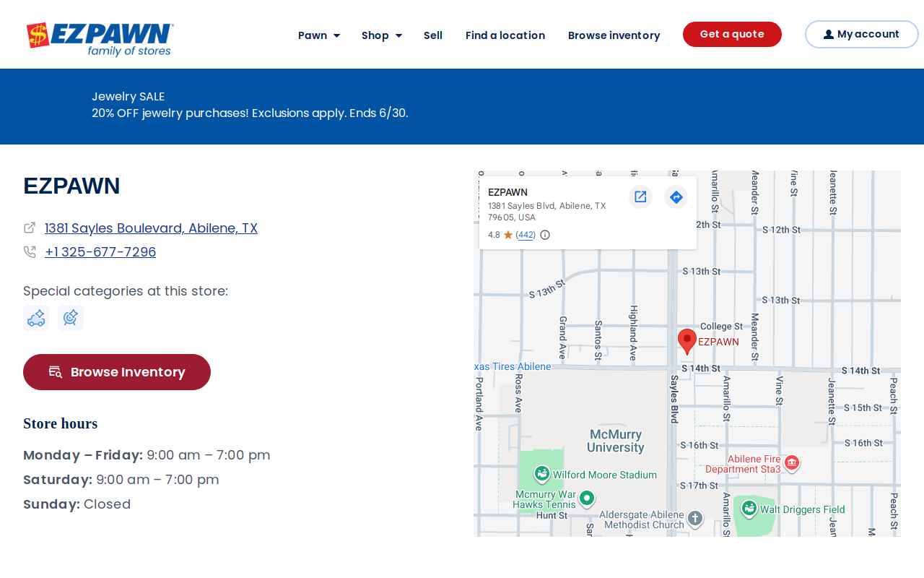Click the blue directions arrow icon on map
This screenshot has width=924, height=578.
click(x=676, y=197)
